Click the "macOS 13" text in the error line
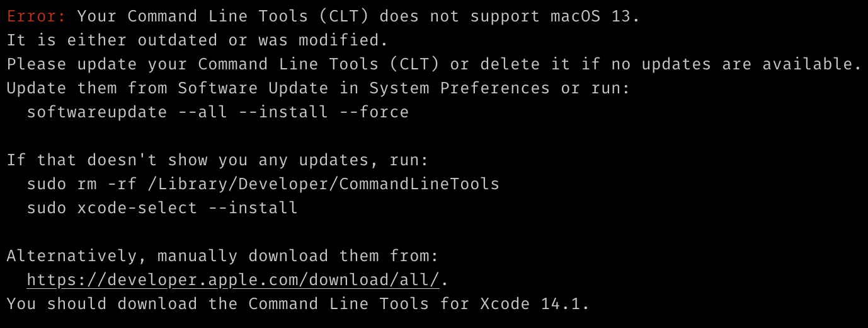The height and width of the screenshot is (328, 868). (590, 16)
